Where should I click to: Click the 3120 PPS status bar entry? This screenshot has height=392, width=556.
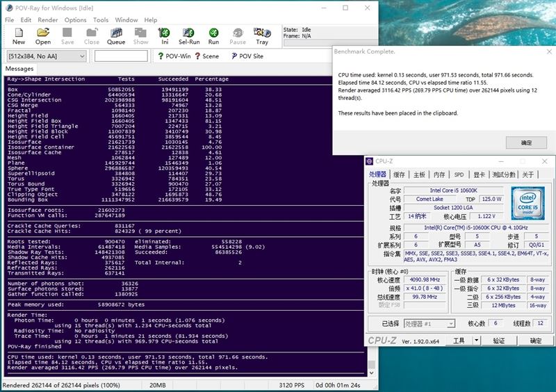coord(291,385)
